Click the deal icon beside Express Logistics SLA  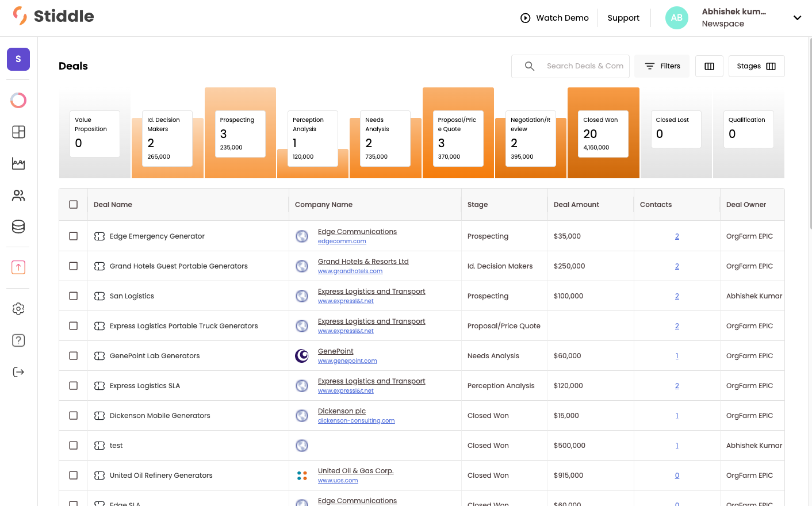tap(99, 386)
